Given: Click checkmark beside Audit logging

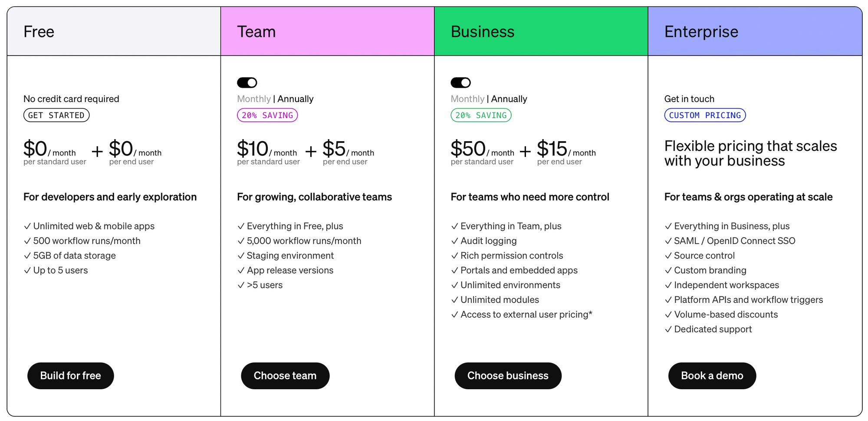Looking at the screenshot, I should point(454,241).
